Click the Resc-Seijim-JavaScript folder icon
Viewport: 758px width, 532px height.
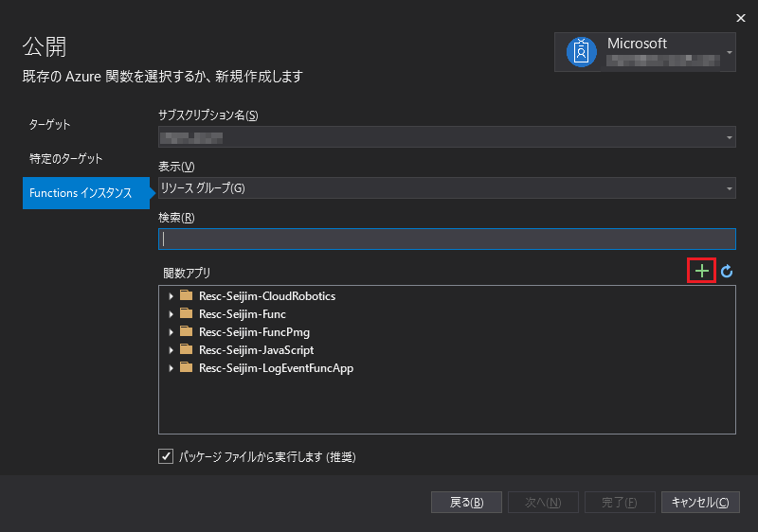(186, 349)
